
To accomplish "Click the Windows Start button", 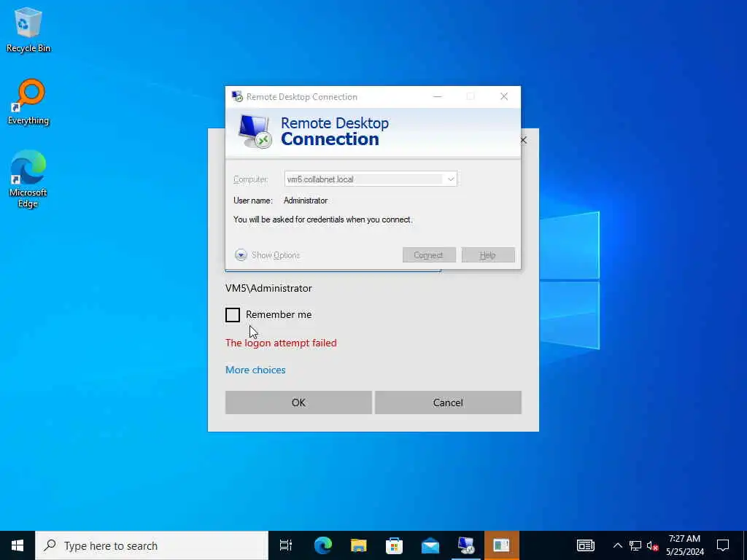I will tap(18, 545).
